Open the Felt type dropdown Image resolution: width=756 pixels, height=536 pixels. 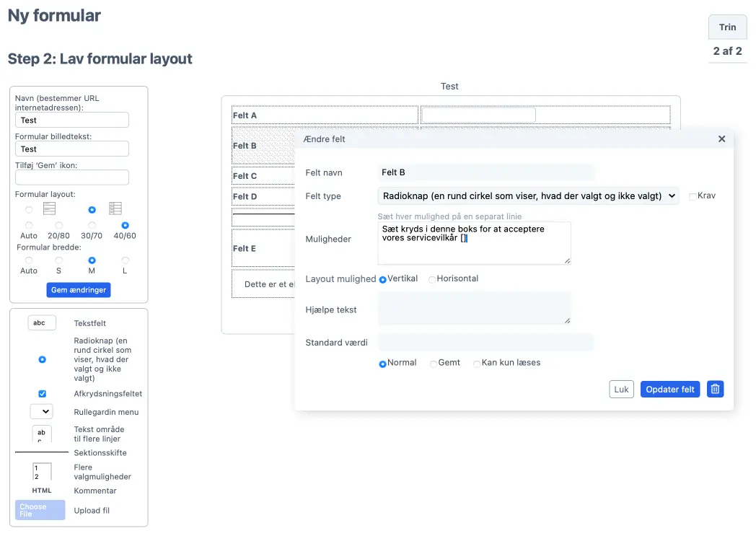click(529, 195)
